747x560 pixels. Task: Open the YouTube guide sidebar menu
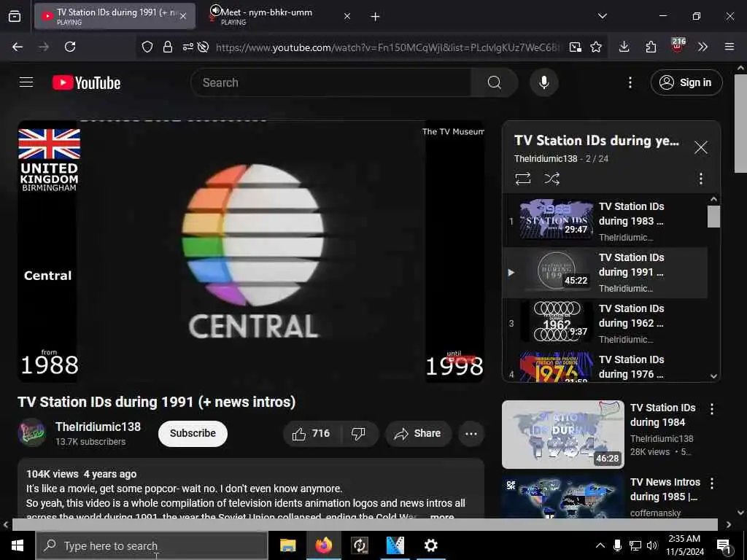pos(26,82)
